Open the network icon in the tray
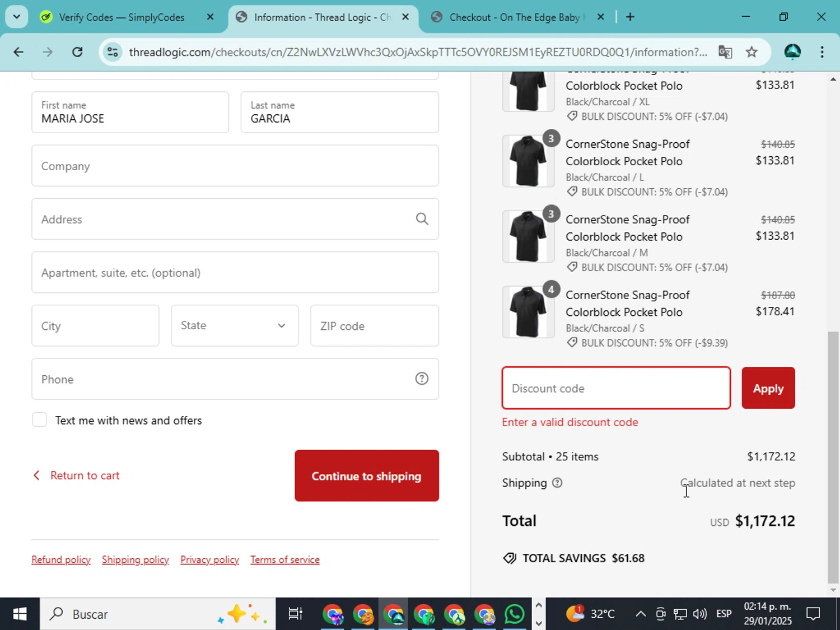The image size is (840, 630). click(x=680, y=614)
